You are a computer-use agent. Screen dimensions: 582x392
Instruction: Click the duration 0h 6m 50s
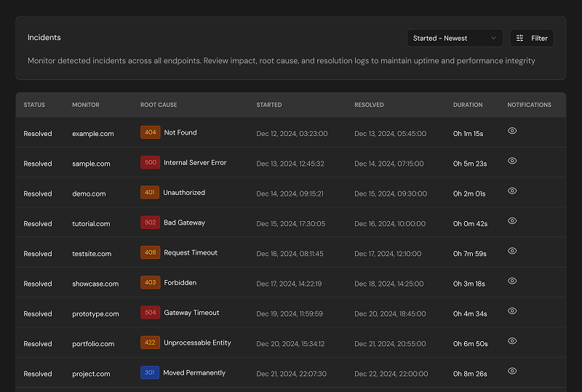pyautogui.click(x=470, y=344)
